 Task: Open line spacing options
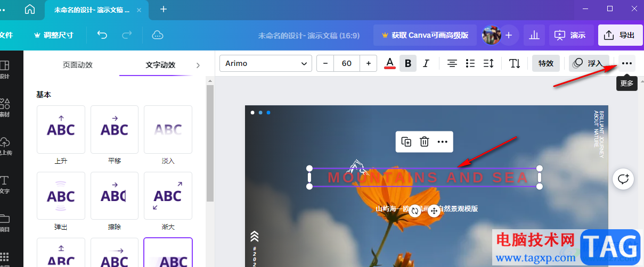(x=488, y=63)
